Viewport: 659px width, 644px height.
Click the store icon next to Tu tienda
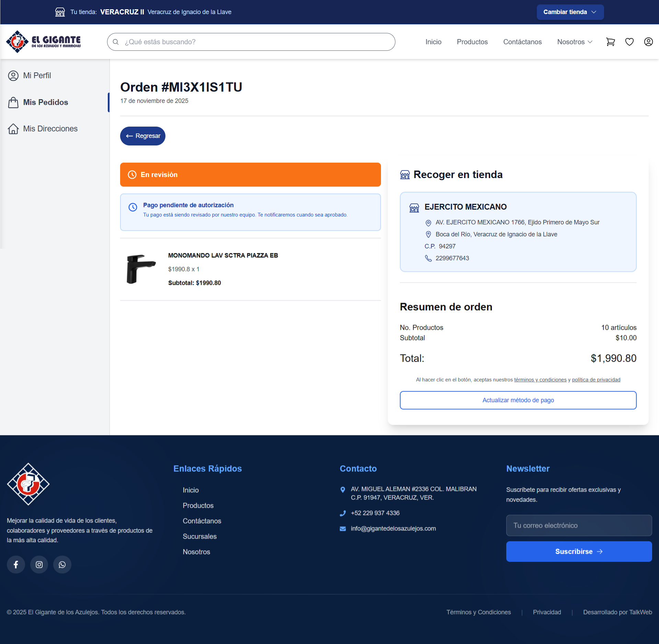(60, 12)
